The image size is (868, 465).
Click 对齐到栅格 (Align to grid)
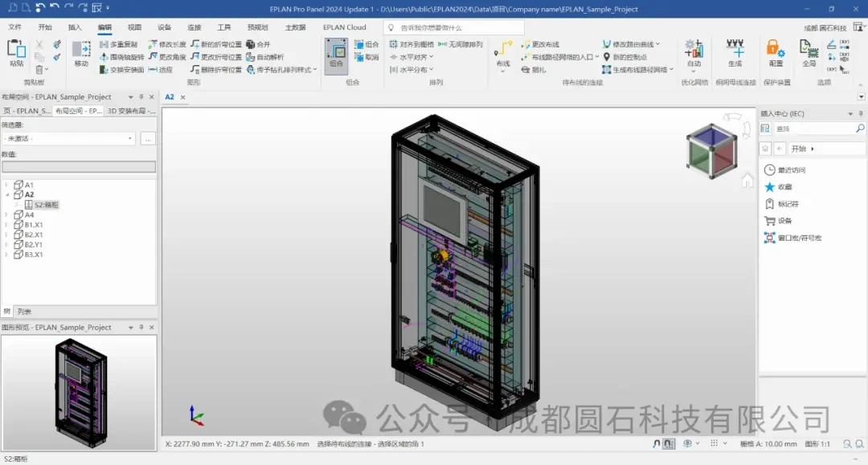411,44
